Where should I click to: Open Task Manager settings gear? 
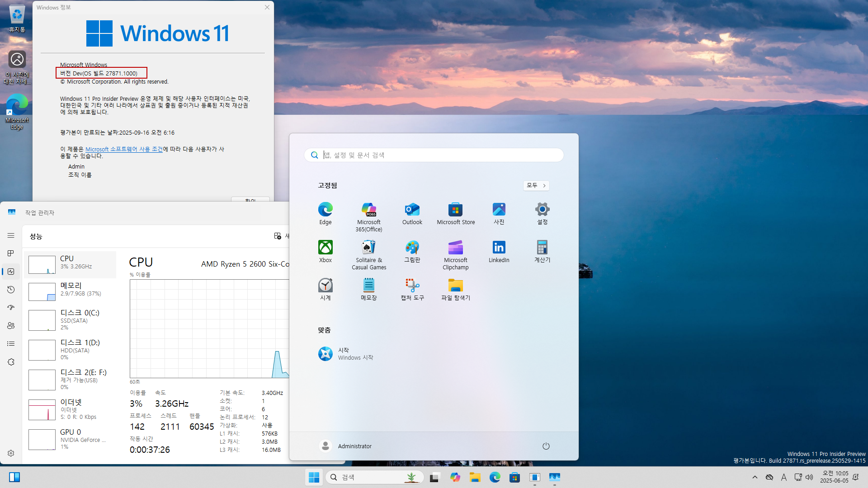11,453
